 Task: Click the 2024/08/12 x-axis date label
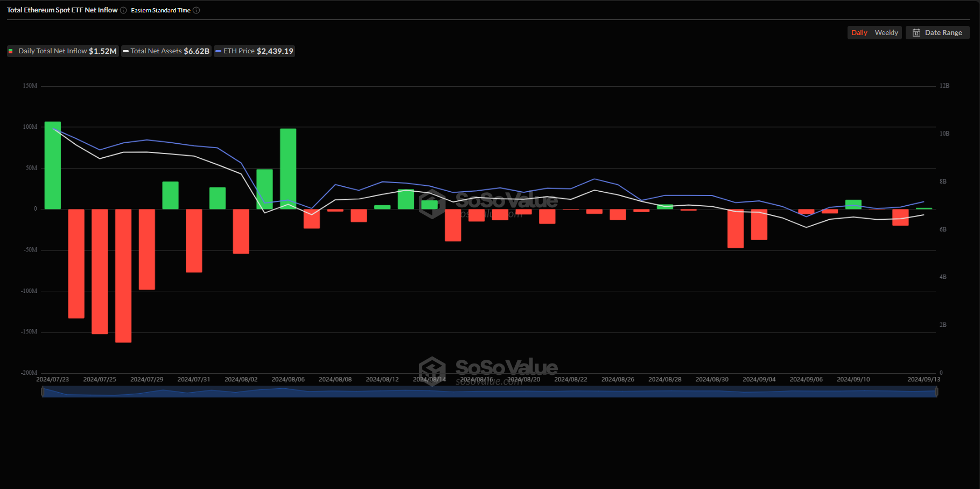[x=382, y=380]
